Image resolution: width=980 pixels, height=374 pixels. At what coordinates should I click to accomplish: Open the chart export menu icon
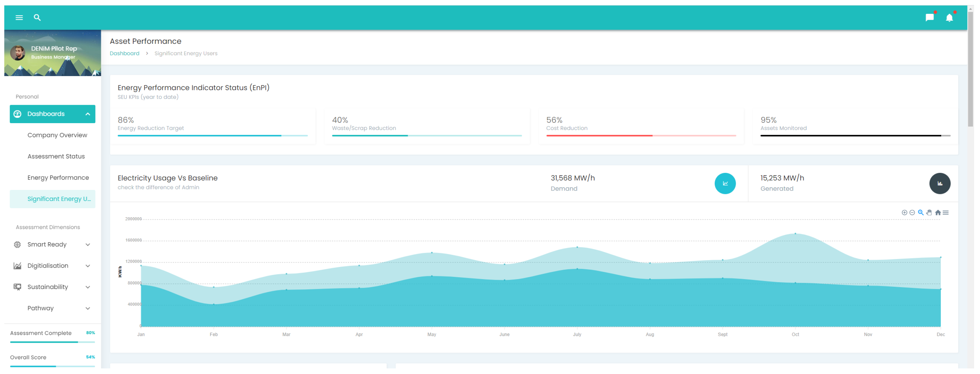945,213
